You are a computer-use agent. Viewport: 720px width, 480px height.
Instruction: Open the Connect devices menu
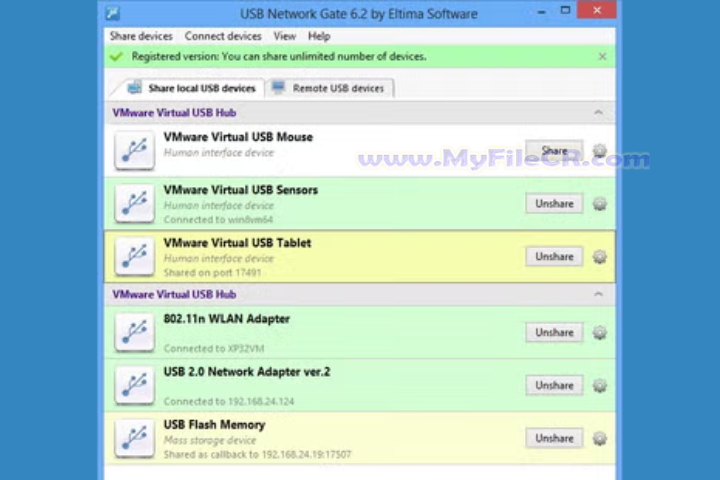[223, 36]
